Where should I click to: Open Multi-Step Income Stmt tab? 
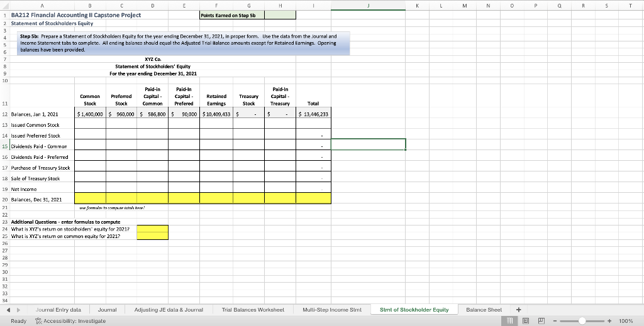coord(332,310)
